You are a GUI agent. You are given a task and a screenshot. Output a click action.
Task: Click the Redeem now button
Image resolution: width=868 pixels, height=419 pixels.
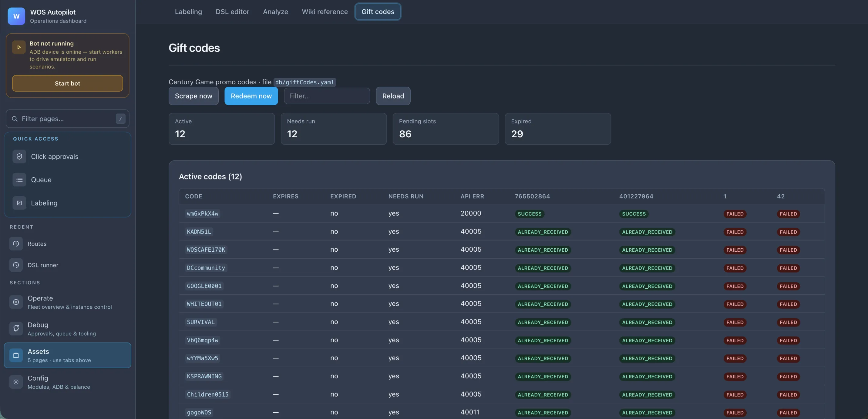[x=251, y=96]
